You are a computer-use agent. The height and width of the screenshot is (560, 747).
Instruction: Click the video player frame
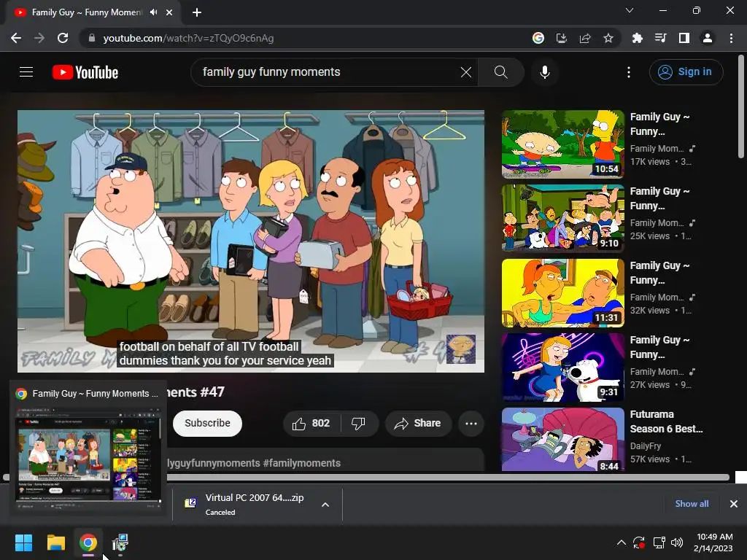tap(251, 241)
